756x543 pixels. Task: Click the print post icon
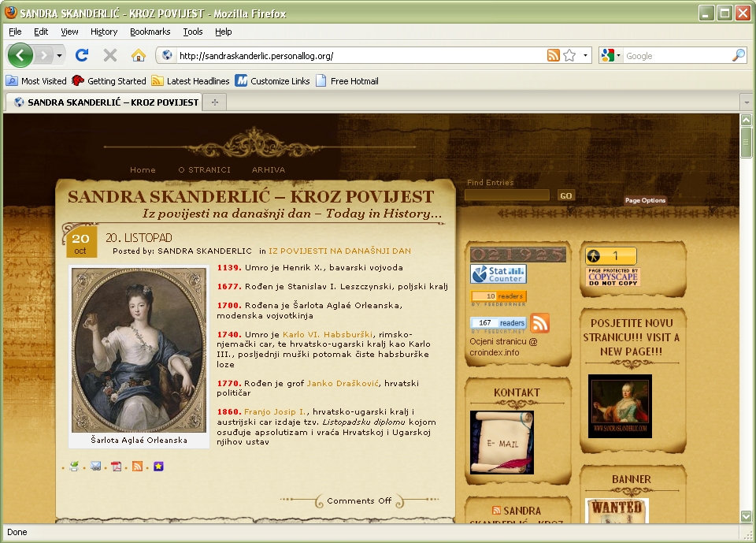(x=74, y=467)
